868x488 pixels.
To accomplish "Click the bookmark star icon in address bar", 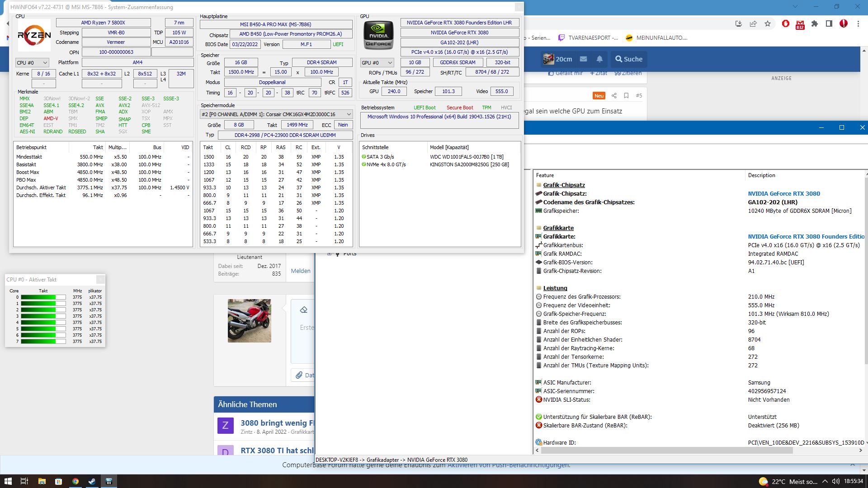I will (768, 24).
